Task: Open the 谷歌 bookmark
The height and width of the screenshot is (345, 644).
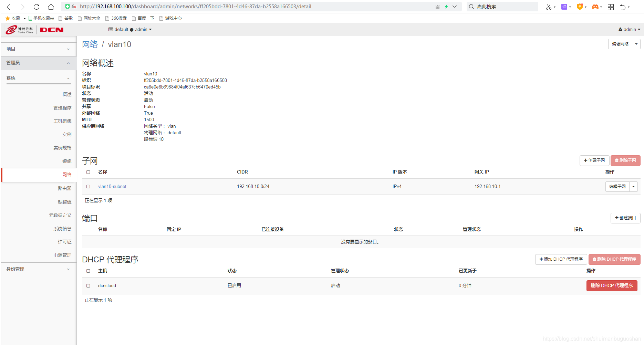Action: pyautogui.click(x=66, y=18)
